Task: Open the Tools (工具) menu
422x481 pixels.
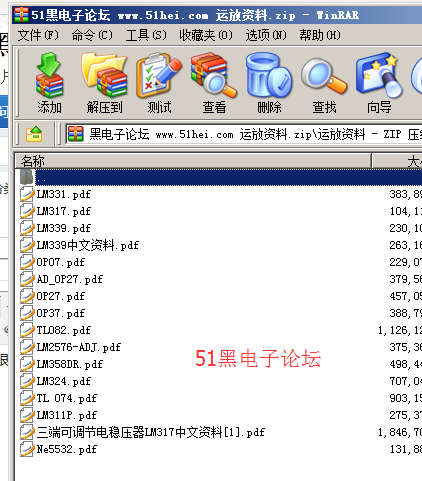Action: [x=146, y=35]
